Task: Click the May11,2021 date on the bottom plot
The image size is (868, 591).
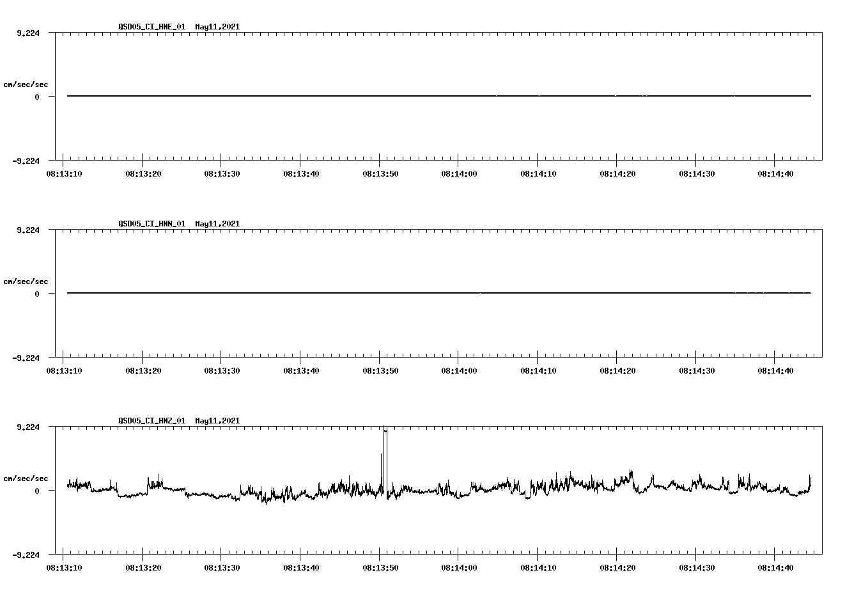Action: [x=217, y=421]
